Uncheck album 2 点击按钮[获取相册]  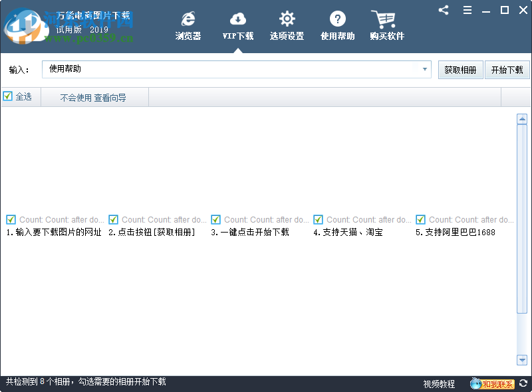pos(113,220)
